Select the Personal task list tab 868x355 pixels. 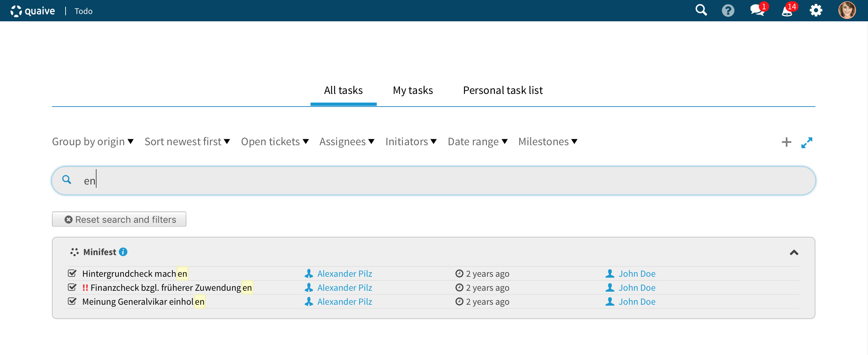tap(503, 90)
